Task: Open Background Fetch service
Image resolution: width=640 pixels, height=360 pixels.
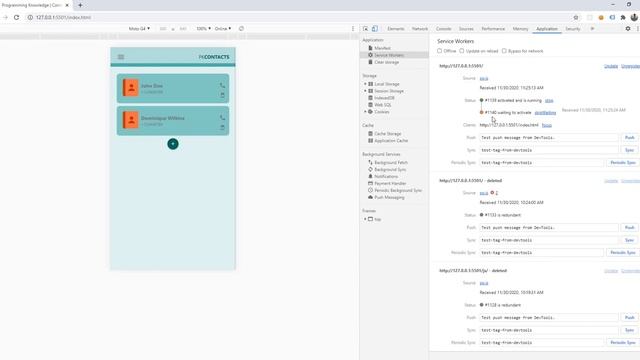Action: click(x=391, y=162)
